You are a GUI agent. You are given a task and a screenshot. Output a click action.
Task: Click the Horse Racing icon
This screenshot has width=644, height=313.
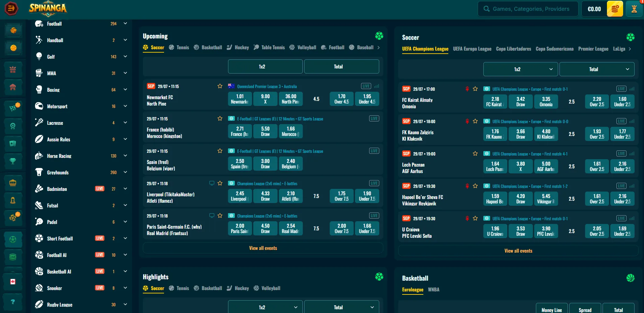coord(39,156)
